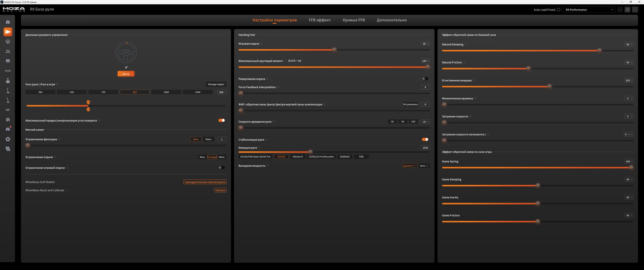Click the save preset icon
Viewport: 644px width, 270px height.
coord(620,10)
